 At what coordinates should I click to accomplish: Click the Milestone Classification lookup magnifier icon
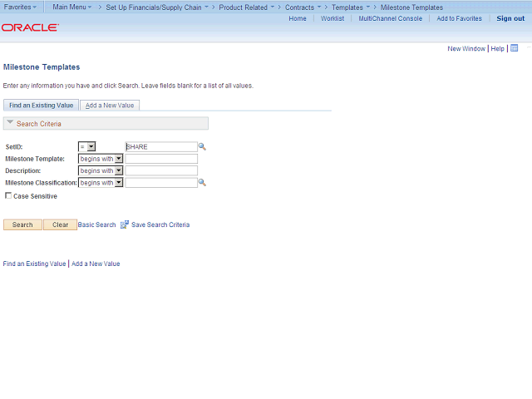202,183
